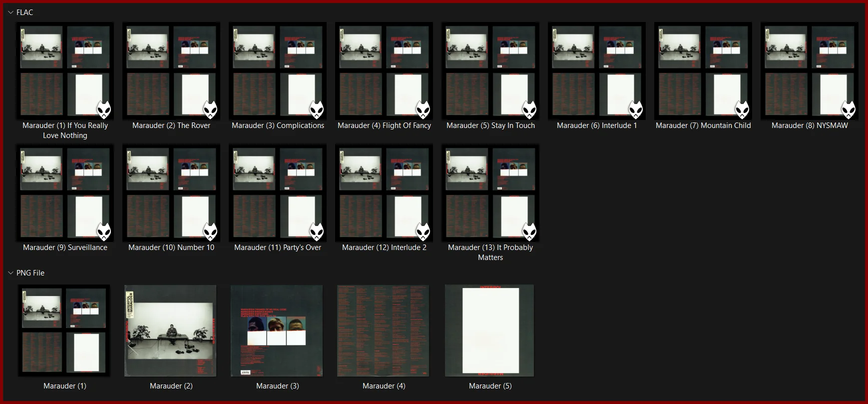The width and height of the screenshot is (868, 404).
Task: Select the Marauder (5) PNG white insert
Action: click(x=489, y=330)
